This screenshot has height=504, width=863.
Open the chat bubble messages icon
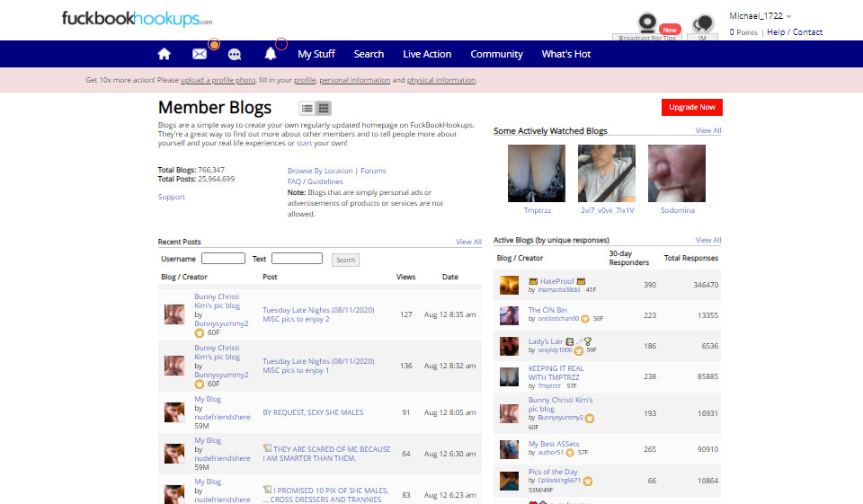click(x=235, y=54)
